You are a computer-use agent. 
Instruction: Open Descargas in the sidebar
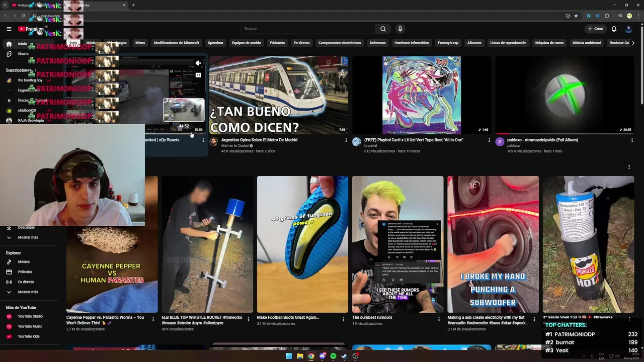(26, 227)
